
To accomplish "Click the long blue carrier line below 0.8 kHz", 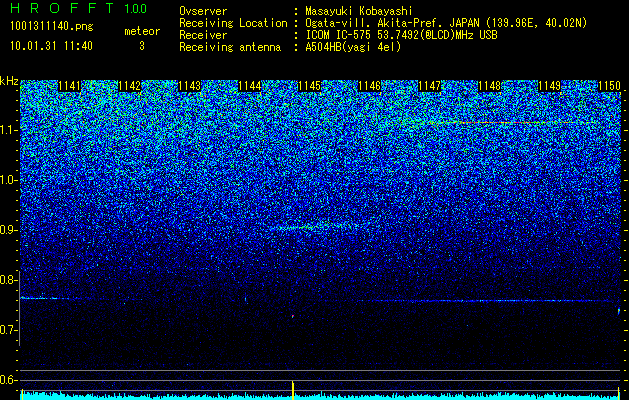I will tap(487, 301).
